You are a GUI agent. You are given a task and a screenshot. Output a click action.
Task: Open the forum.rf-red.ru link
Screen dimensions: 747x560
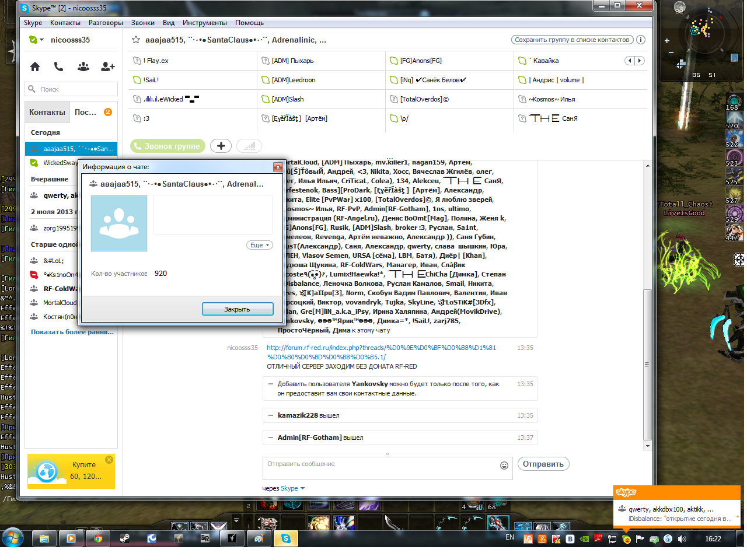pyautogui.click(x=381, y=352)
